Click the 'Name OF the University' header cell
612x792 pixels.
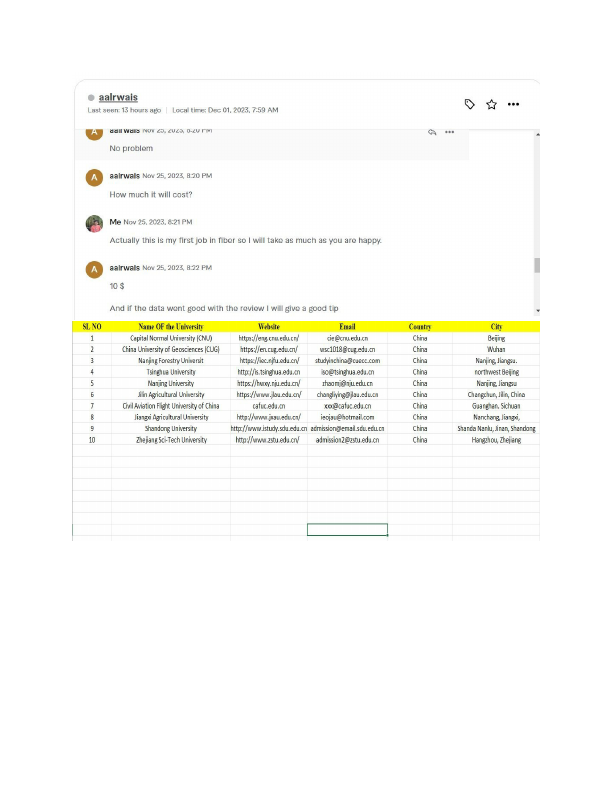click(171, 327)
